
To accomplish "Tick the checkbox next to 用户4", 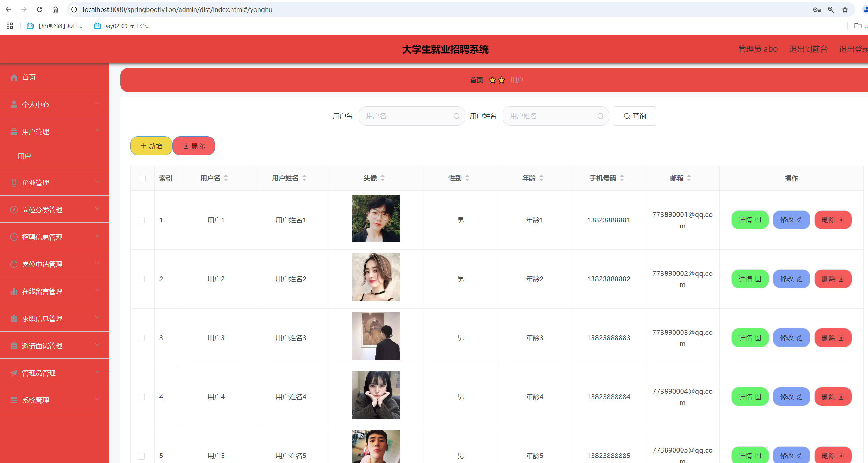I will [x=142, y=397].
